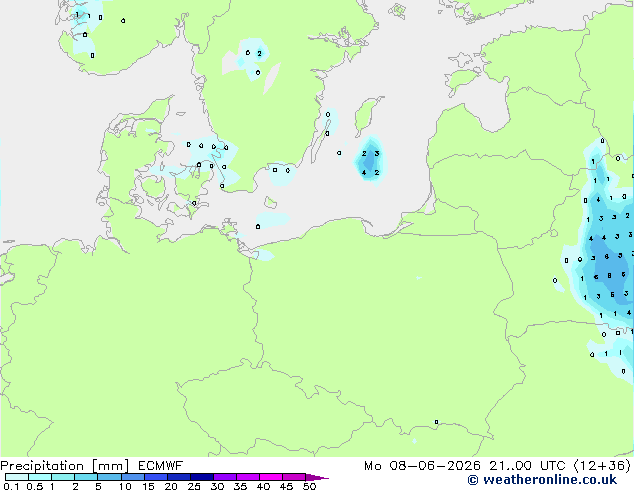Click the '0.1' legend value
Viewport: 634px width, 490px height.
pos(11,486)
